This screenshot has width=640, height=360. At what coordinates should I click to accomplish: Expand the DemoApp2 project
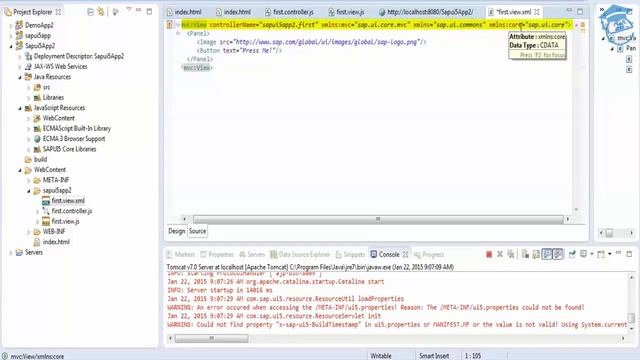pyautogui.click(x=11, y=25)
